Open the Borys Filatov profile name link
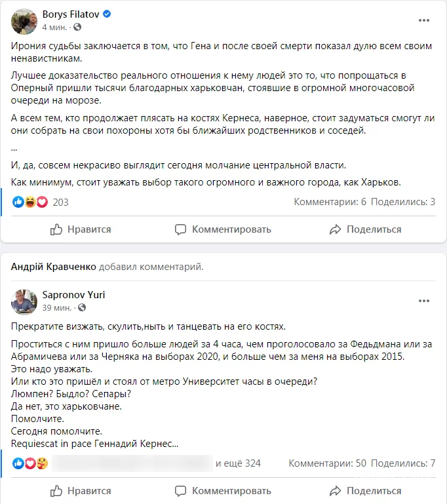This screenshot has height=504, width=447. [70, 14]
